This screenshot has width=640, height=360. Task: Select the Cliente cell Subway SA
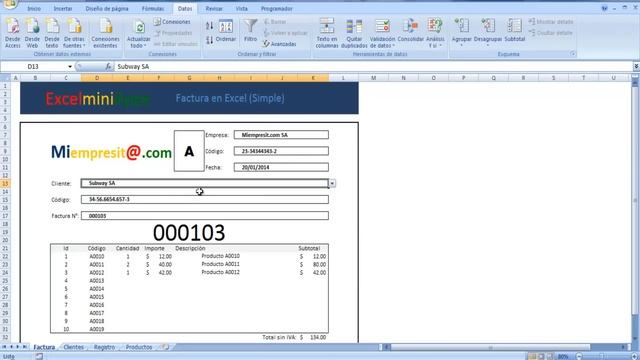[204, 183]
